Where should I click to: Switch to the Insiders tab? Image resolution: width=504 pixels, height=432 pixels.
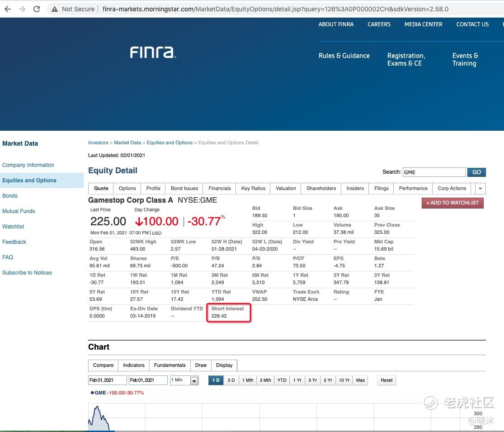point(355,189)
